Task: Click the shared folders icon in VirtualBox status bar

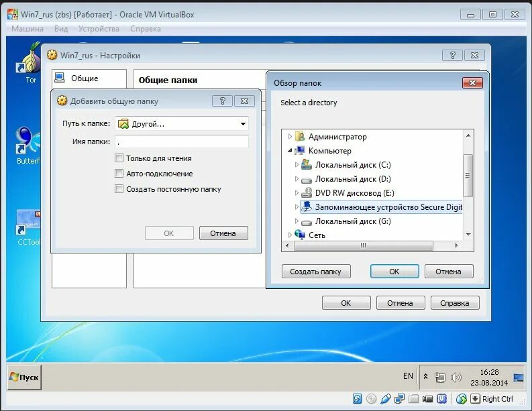Action: click(413, 399)
